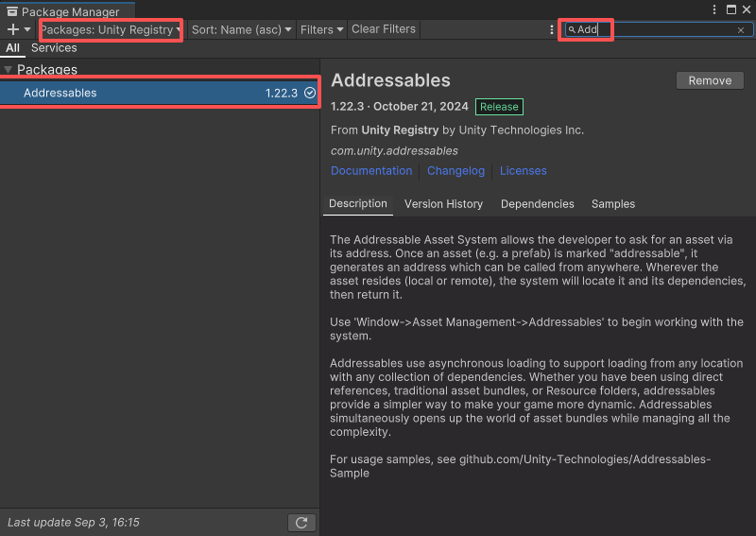
Task: Click the com.unity.addressables package name text
Action: pos(394,151)
